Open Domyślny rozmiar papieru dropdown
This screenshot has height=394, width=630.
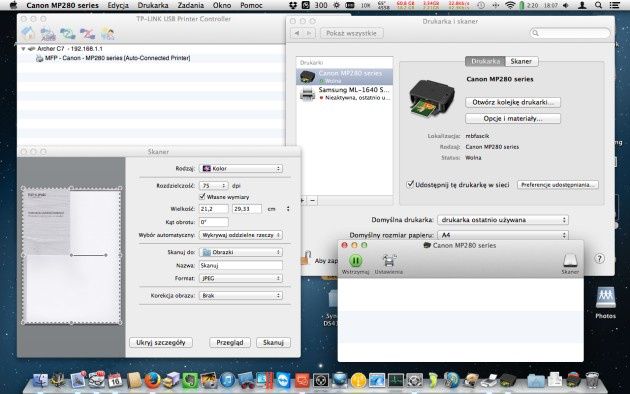pyautogui.click(x=503, y=235)
